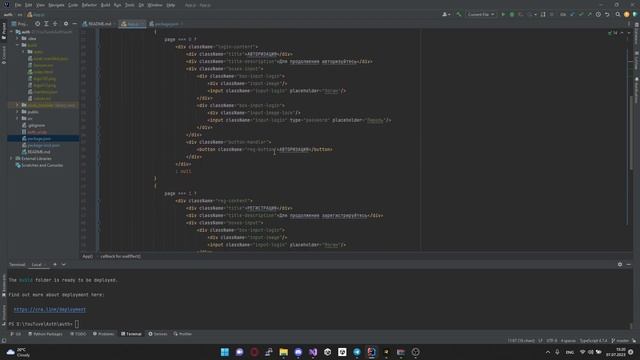Open terminal tabs dropdown arrow

[x=64, y=264]
